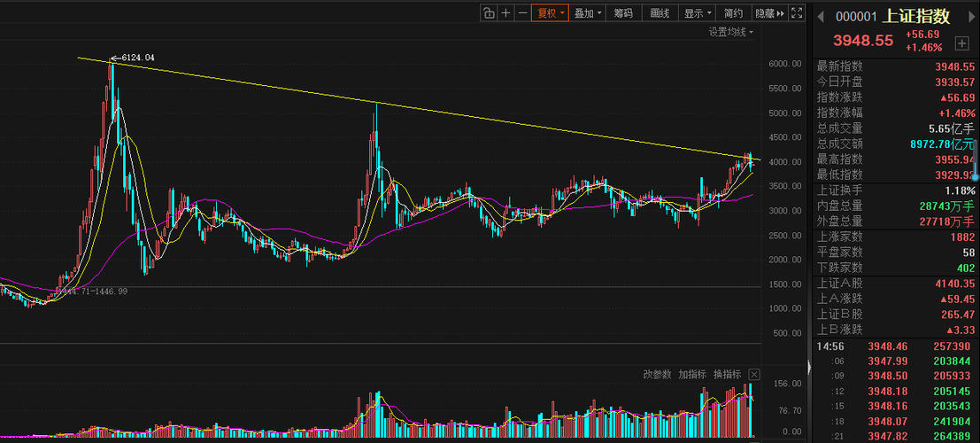Toggle the chart lock icon
The width and height of the screenshot is (980, 443).
point(489,12)
